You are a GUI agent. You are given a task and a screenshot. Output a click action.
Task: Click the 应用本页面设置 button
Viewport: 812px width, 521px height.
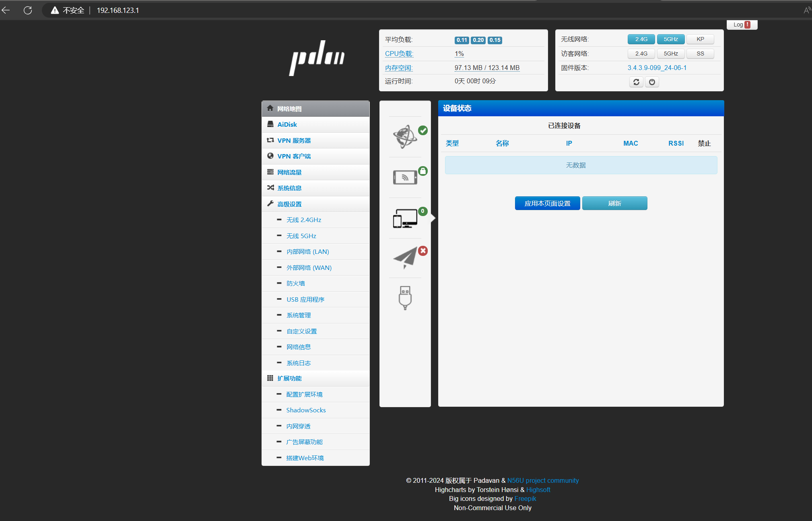(x=547, y=203)
